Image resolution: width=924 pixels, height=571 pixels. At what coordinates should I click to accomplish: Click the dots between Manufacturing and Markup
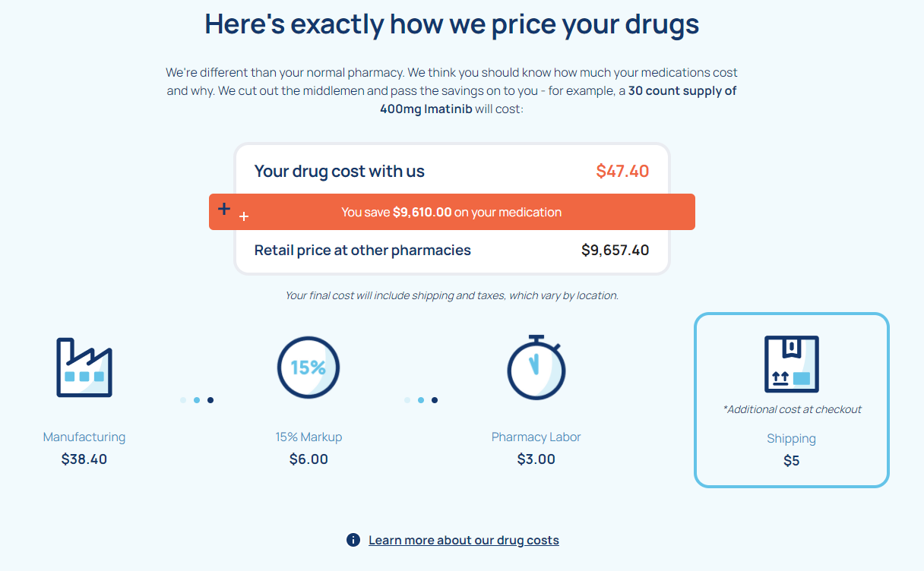[x=196, y=399]
